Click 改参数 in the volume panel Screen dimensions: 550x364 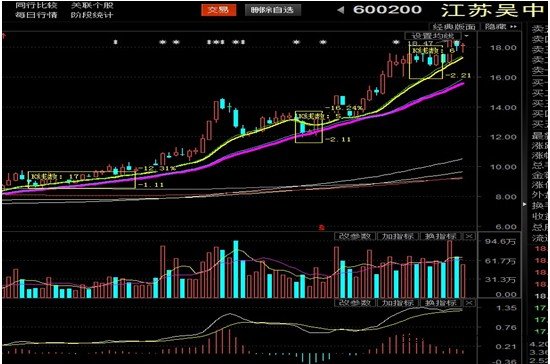(355, 236)
